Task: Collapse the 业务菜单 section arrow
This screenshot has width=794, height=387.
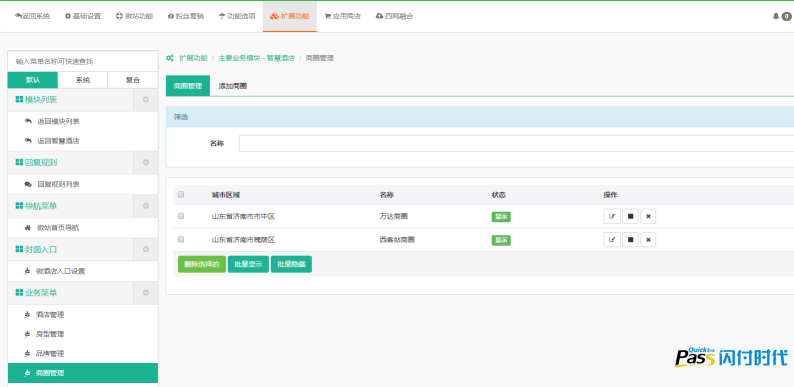Action: 146,293
